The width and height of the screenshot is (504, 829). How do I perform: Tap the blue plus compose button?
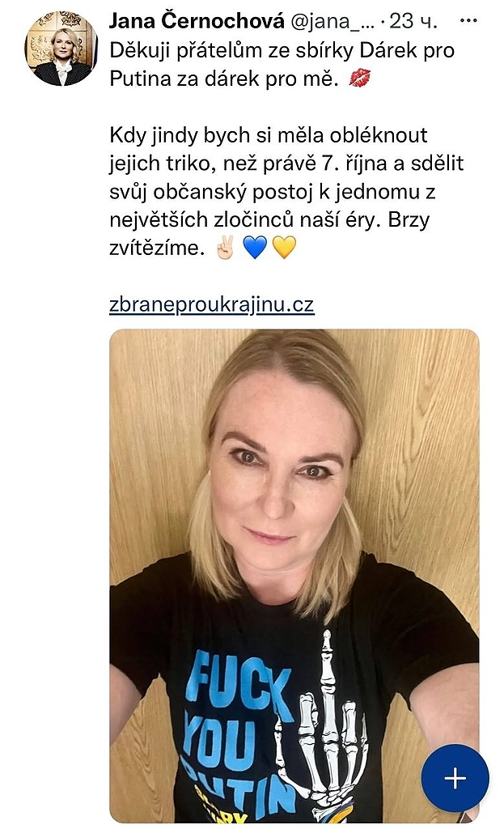tap(455, 778)
